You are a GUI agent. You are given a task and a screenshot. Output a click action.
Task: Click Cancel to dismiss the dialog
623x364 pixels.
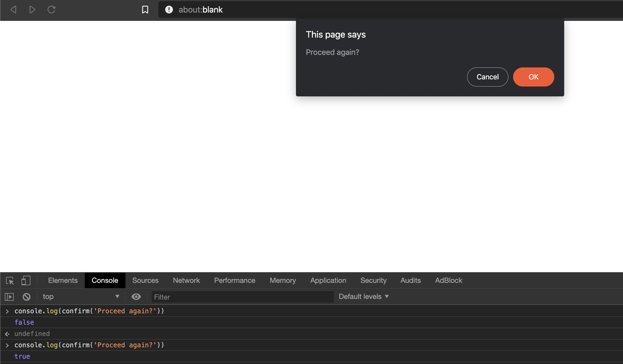click(x=487, y=77)
